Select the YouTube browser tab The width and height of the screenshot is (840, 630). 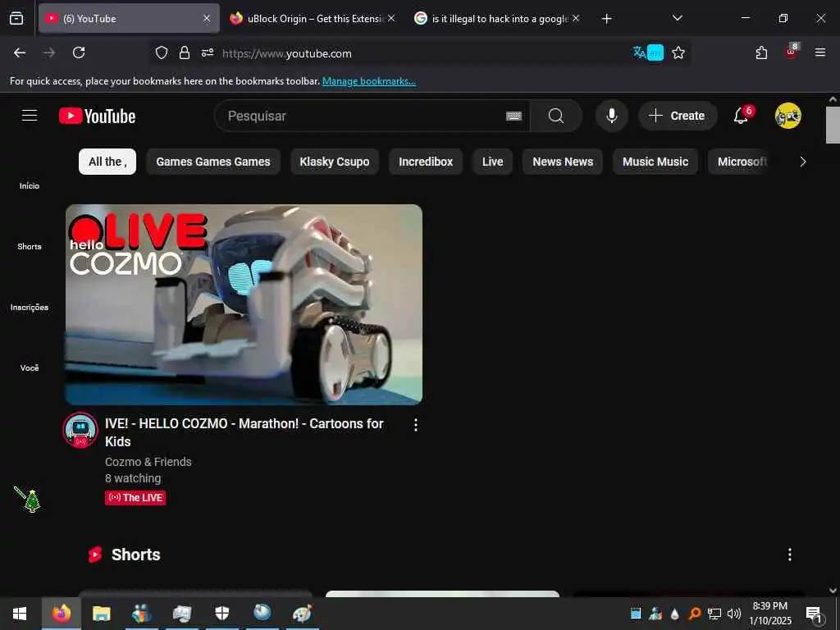(x=129, y=18)
